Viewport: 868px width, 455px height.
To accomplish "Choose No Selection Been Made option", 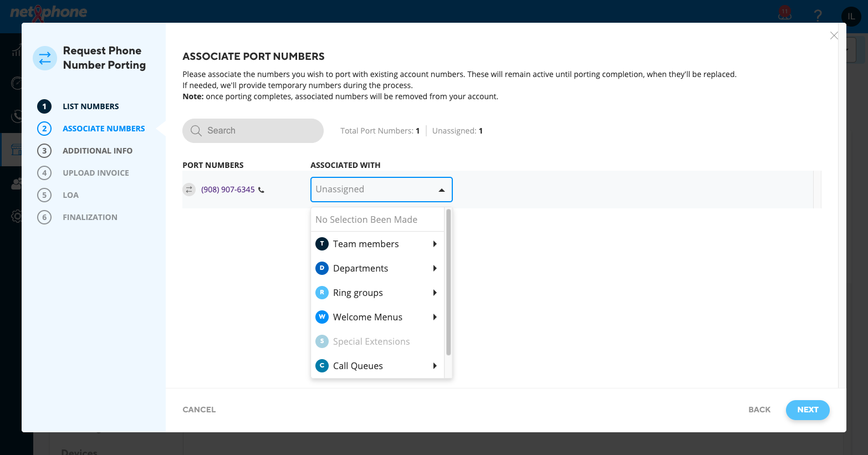I will point(377,219).
